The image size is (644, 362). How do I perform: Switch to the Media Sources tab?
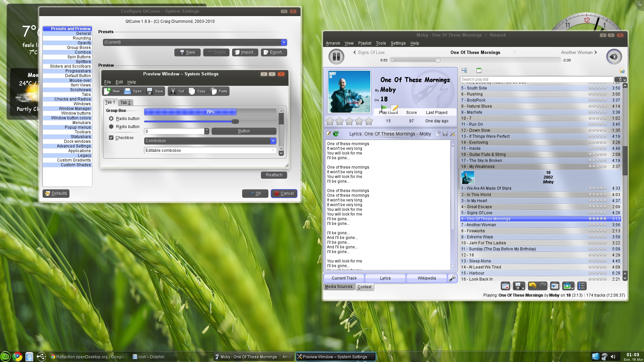pyautogui.click(x=339, y=287)
